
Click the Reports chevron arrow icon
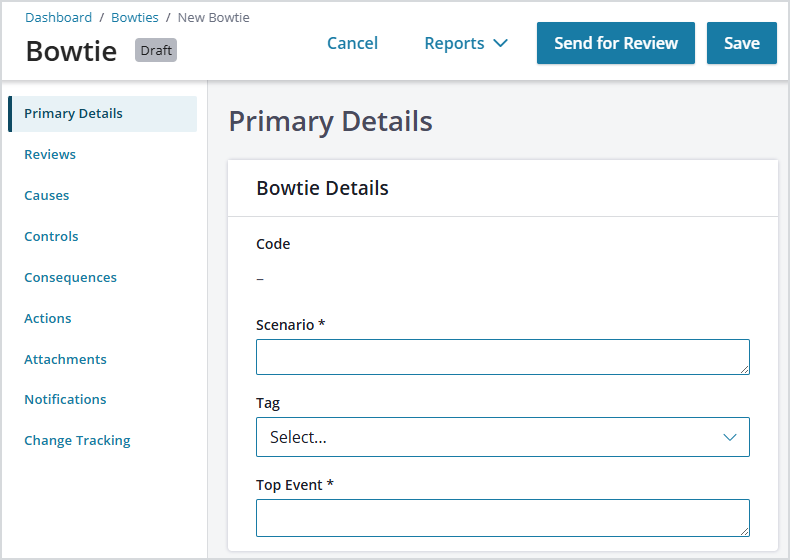[500, 43]
